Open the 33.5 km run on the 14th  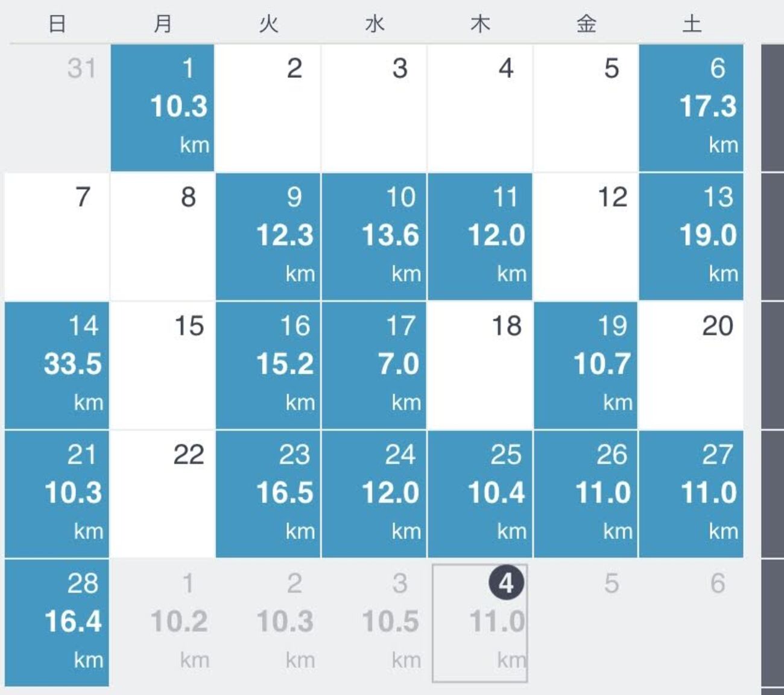(57, 365)
